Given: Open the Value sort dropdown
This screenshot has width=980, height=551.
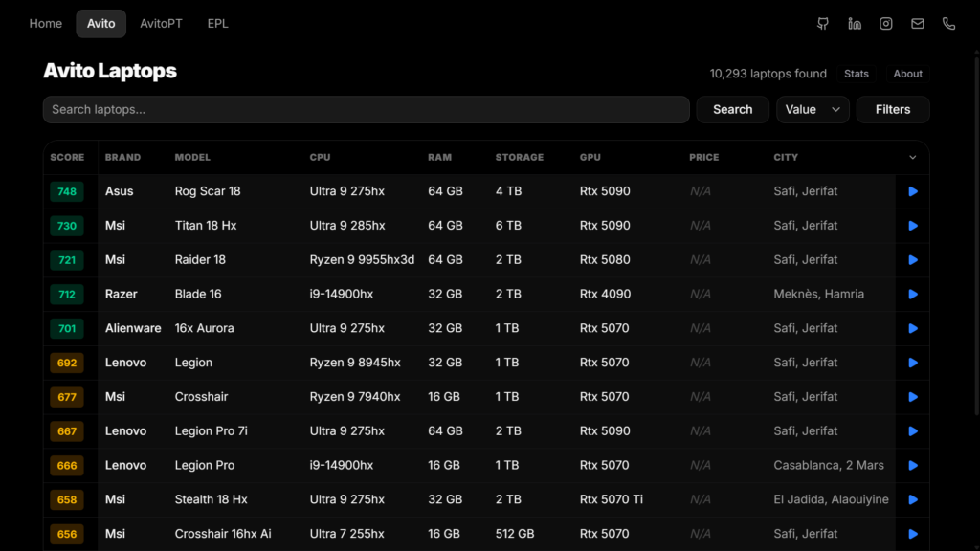Looking at the screenshot, I should [x=813, y=109].
